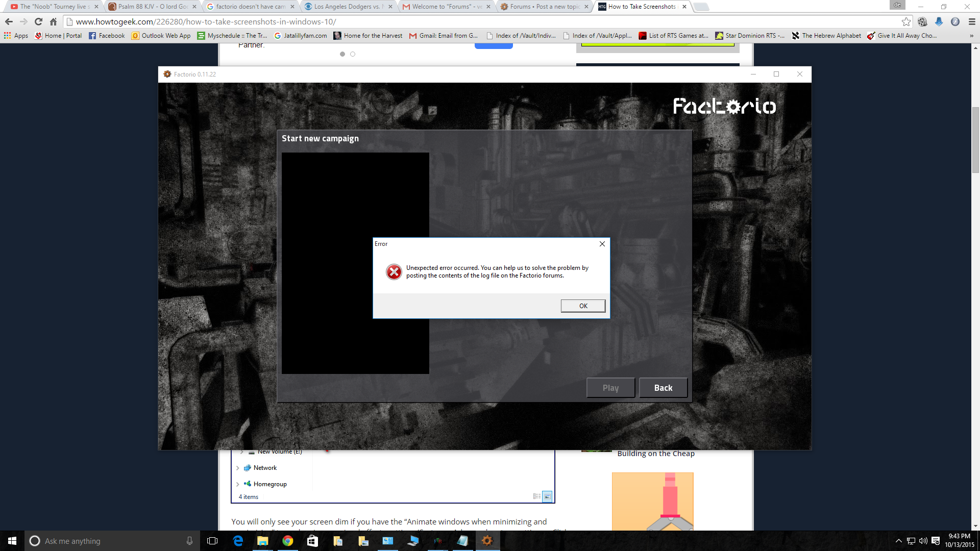Click the orange sidebar article thumbnail
The width and height of the screenshot is (980, 551).
point(652,502)
